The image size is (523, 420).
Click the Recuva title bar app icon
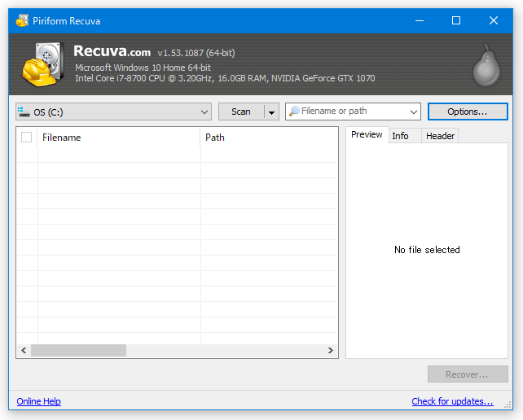[x=22, y=20]
